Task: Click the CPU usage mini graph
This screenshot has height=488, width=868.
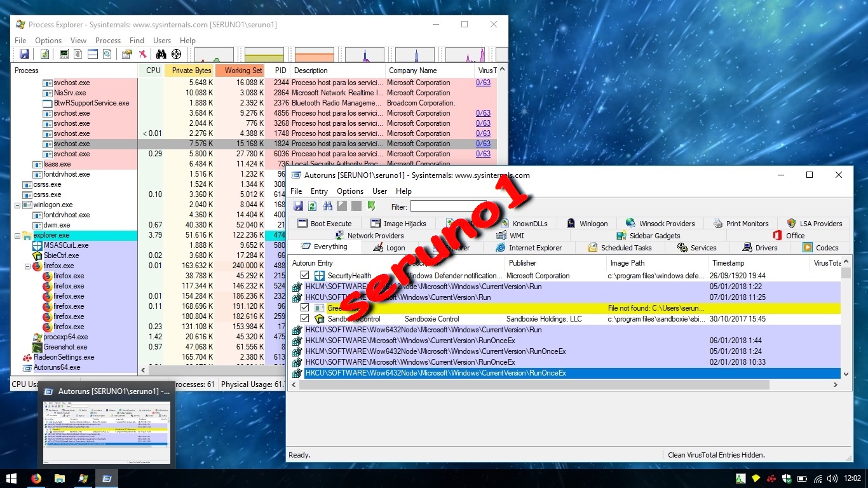Action: point(214,55)
